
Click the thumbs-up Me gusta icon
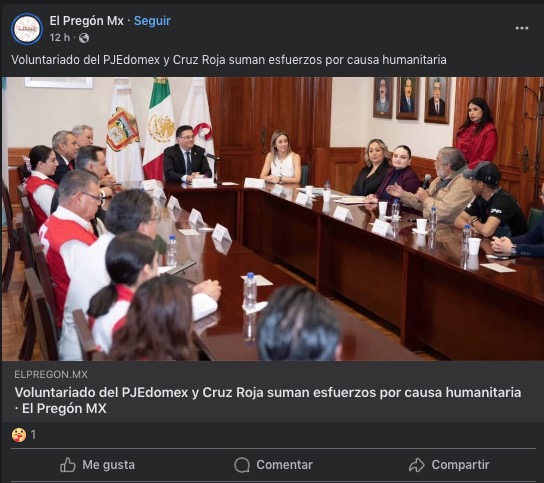click(x=68, y=465)
